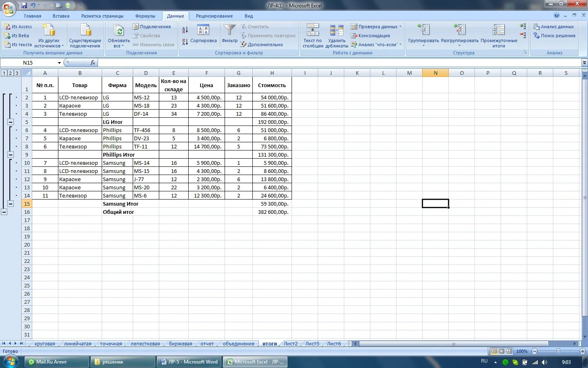Viewport: 588px width, 368px height.
Task: Show outline level 2
Action: 10,73
